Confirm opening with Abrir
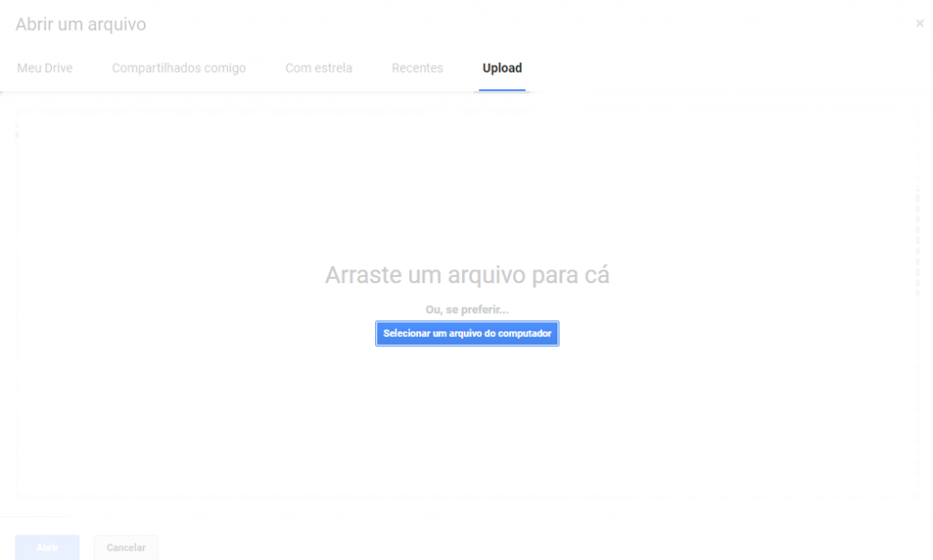 coord(46,547)
